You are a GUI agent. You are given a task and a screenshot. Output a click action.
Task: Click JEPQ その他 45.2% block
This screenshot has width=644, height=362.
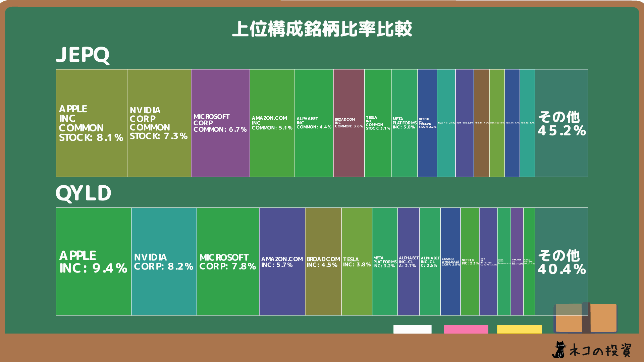click(561, 123)
